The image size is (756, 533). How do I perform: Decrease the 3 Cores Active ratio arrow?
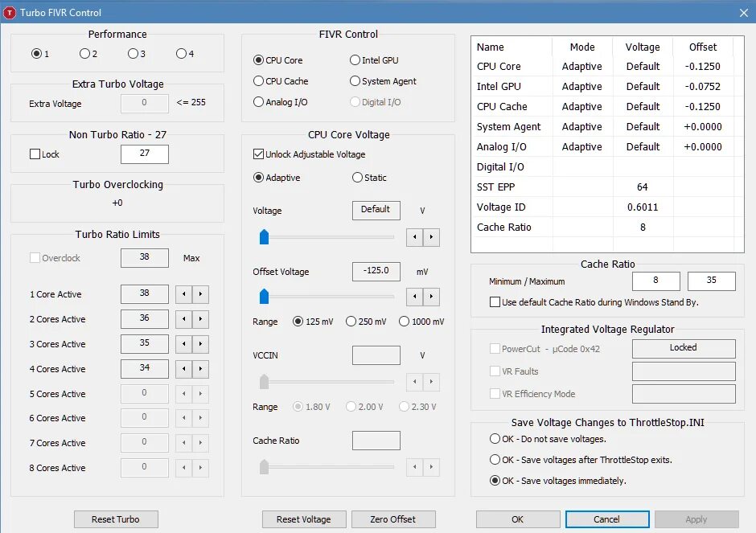183,344
